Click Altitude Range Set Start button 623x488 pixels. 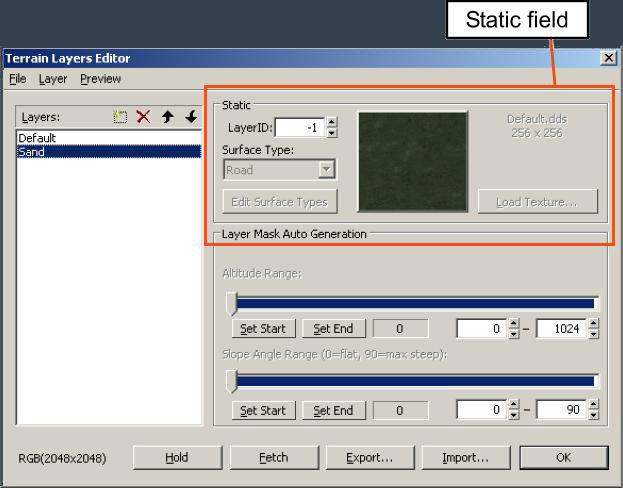pyautogui.click(x=263, y=329)
